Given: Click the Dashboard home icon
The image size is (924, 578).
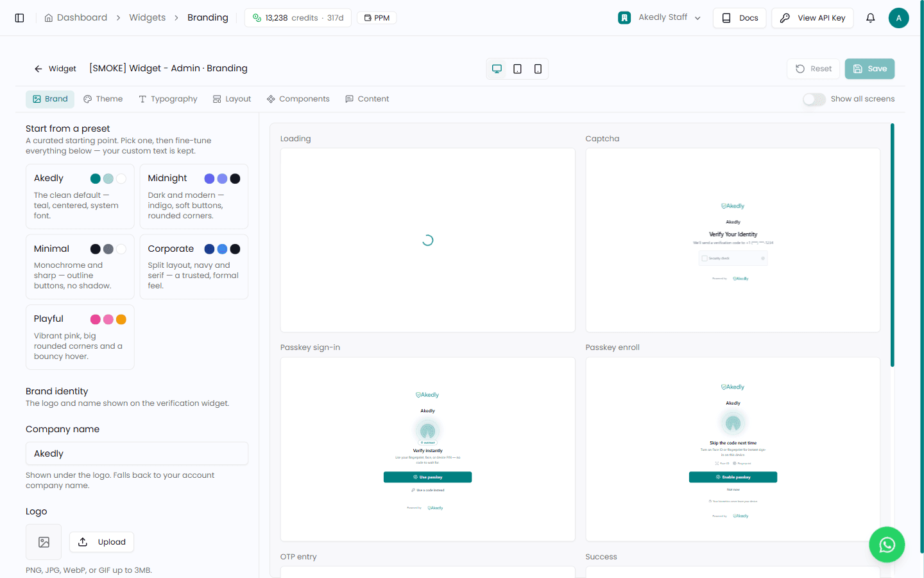Looking at the screenshot, I should [x=49, y=18].
